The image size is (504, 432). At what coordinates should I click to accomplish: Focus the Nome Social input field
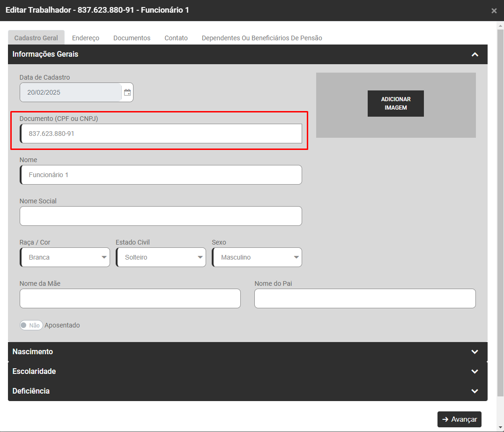pos(161,216)
